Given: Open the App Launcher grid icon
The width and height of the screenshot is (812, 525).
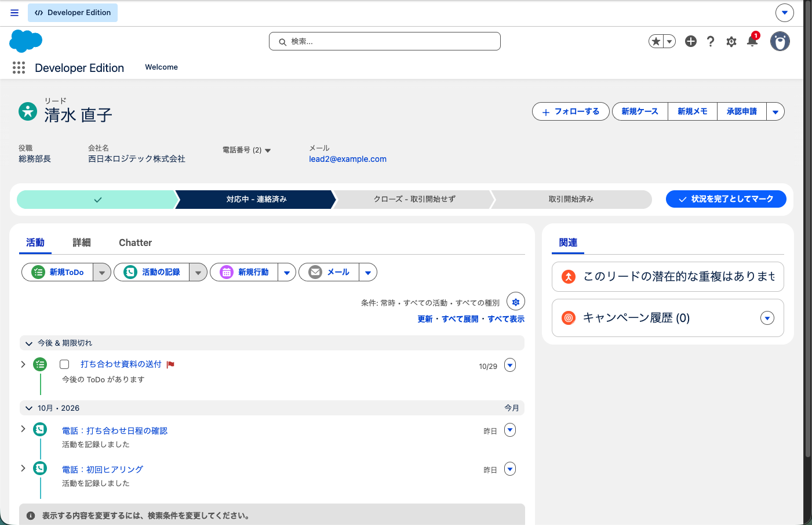Looking at the screenshot, I should click(x=19, y=68).
